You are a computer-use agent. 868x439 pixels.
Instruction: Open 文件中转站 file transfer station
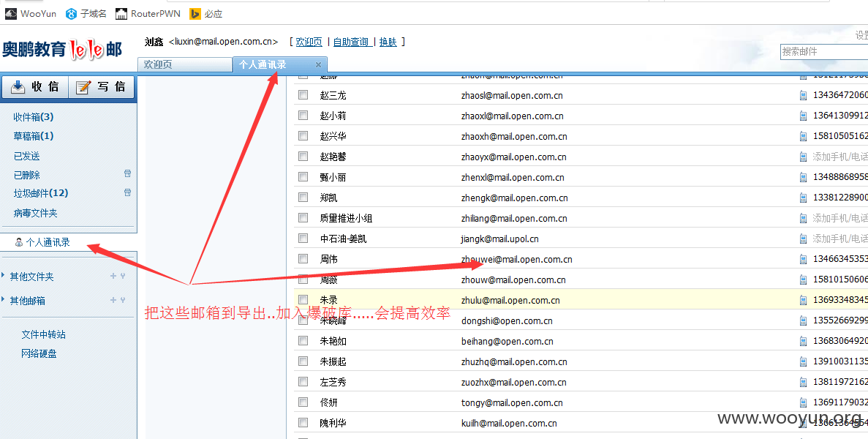pos(44,334)
